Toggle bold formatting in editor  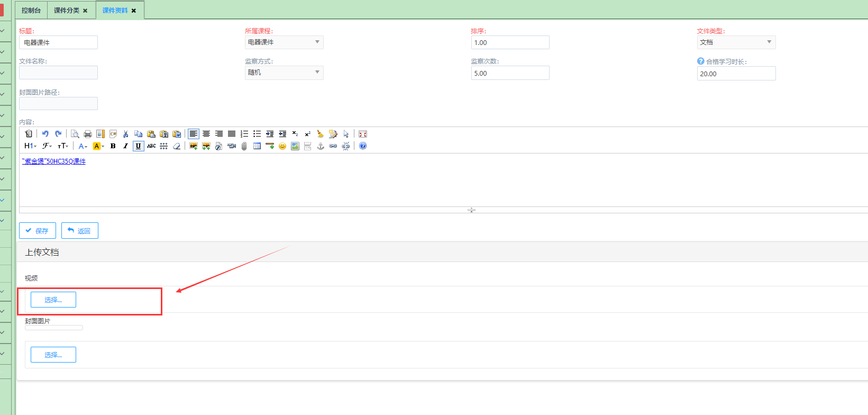pos(113,146)
